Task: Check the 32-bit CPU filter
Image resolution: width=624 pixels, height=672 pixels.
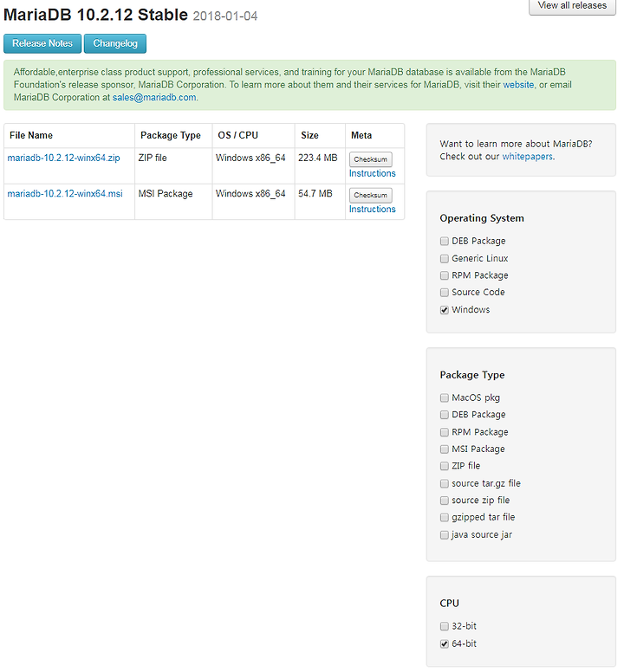Action: tap(445, 627)
